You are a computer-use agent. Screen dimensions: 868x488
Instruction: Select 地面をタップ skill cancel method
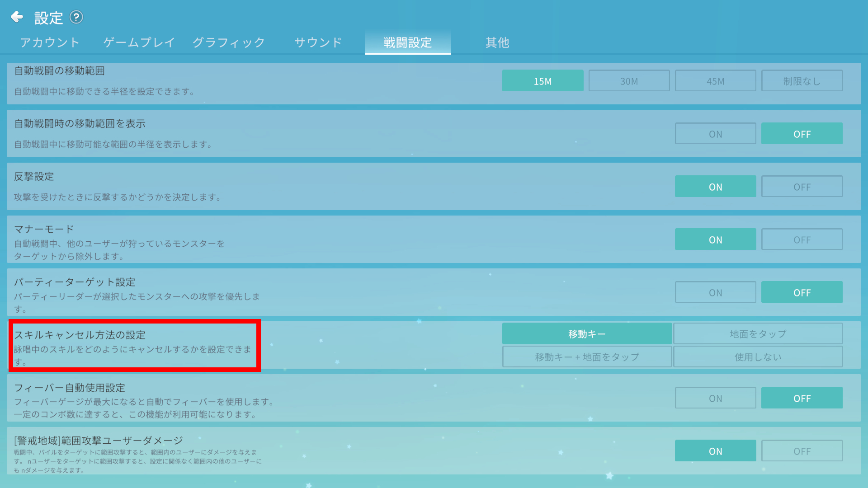[758, 333]
